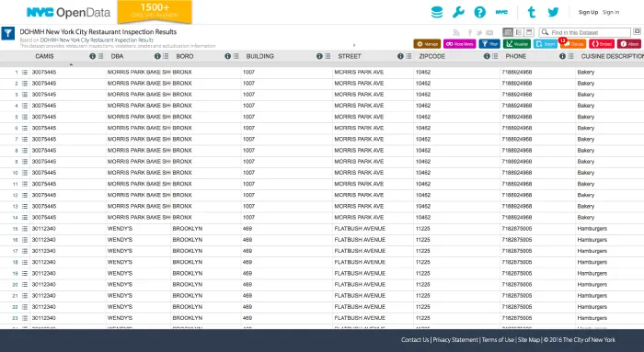
Task: Open row 20 menu icon
Action: tap(25, 284)
